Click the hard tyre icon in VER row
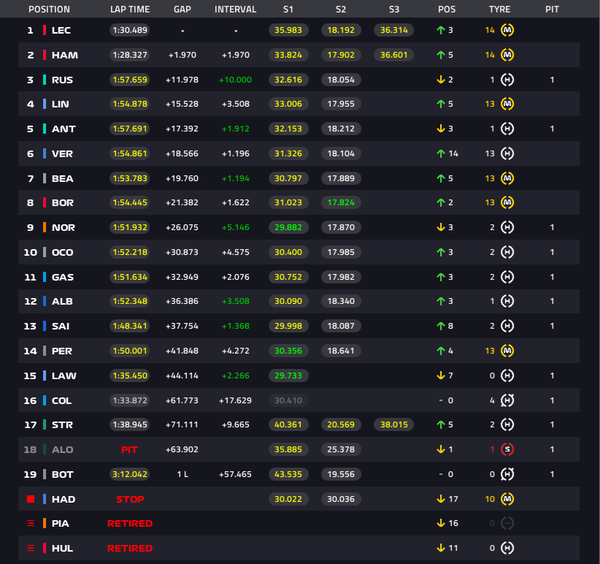This screenshot has height=564, width=600. pos(507,153)
